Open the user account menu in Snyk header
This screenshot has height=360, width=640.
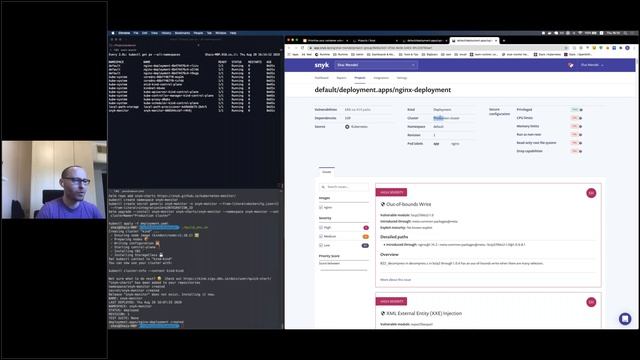[x=592, y=65]
